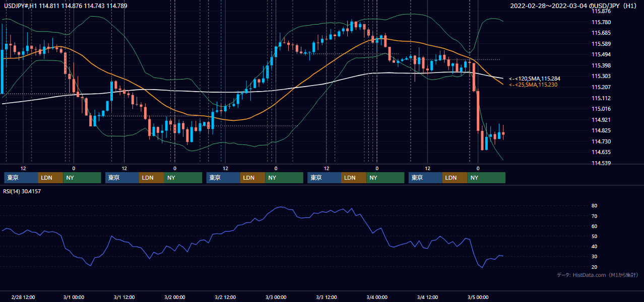The image size is (644, 302).
Task: Select the 114.825 price label
Action: point(601,130)
